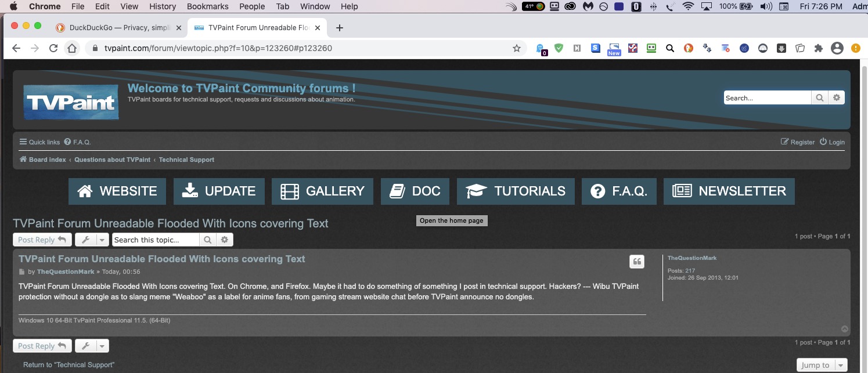
Task: Open the NEWSLETTER navigation button
Action: tap(729, 191)
